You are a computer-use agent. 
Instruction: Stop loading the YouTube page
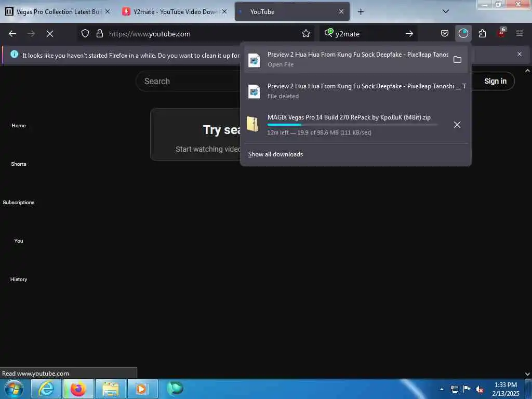click(x=50, y=34)
